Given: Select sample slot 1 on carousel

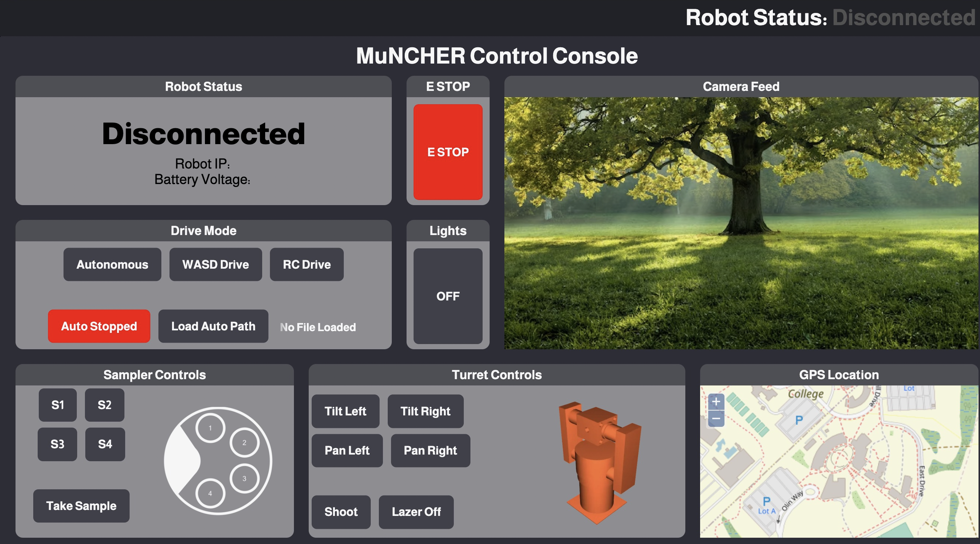Looking at the screenshot, I should tap(210, 428).
